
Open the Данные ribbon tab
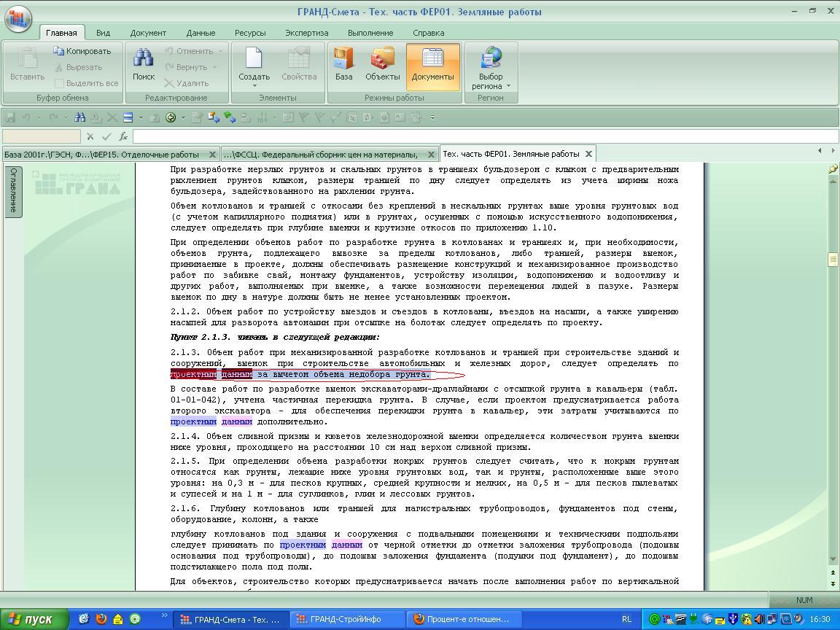[201, 33]
